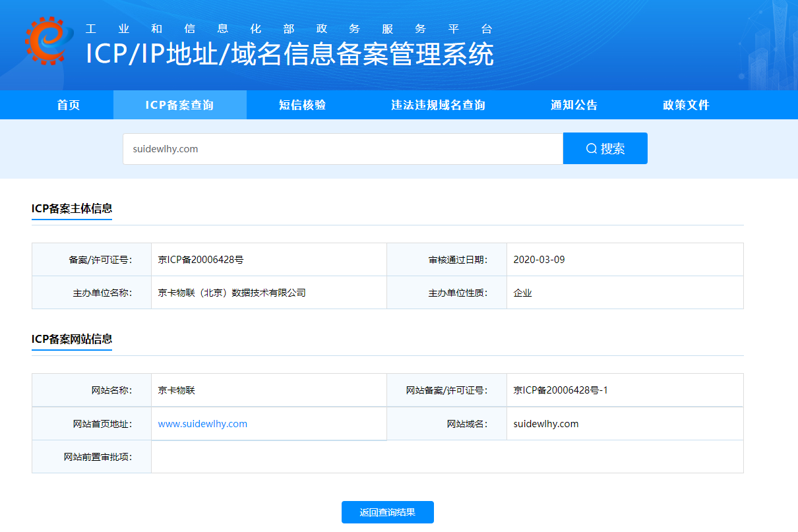798x532 pixels.
Task: Click the 京ICP备20006428号 license number cell
Action: tap(200, 260)
